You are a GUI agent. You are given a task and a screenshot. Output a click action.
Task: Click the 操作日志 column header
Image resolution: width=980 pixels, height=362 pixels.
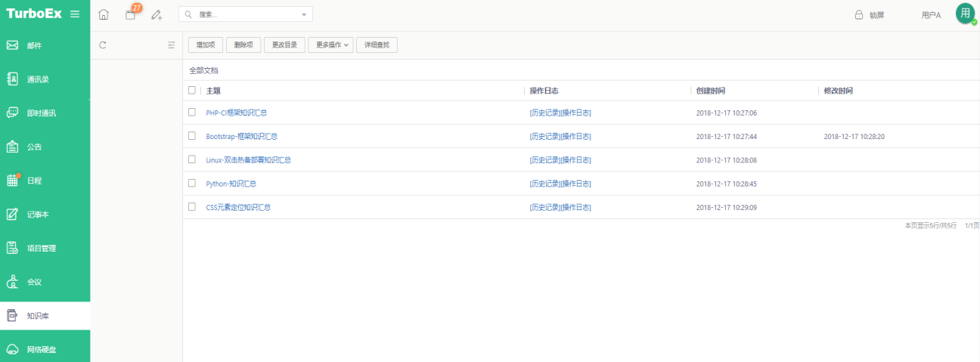tap(544, 91)
